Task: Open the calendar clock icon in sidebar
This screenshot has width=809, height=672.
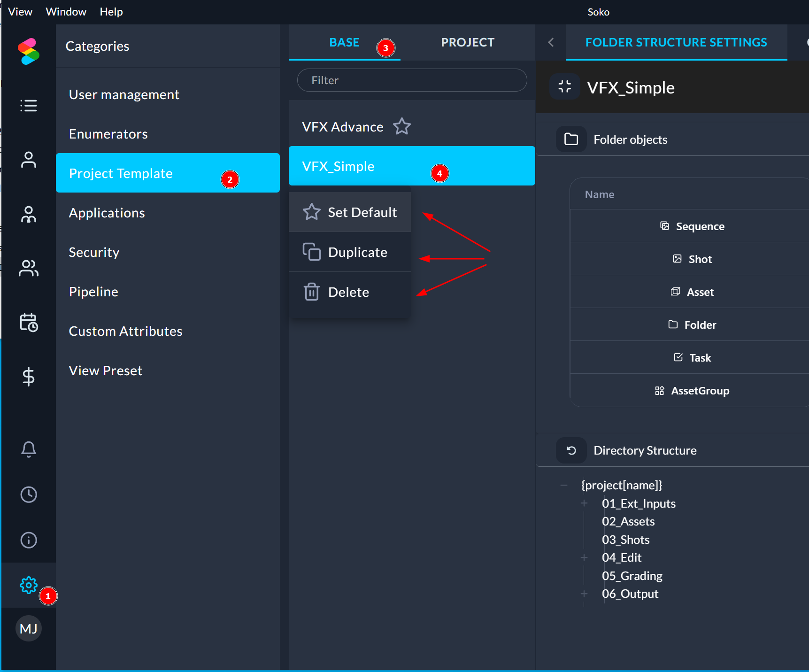Action: click(29, 323)
